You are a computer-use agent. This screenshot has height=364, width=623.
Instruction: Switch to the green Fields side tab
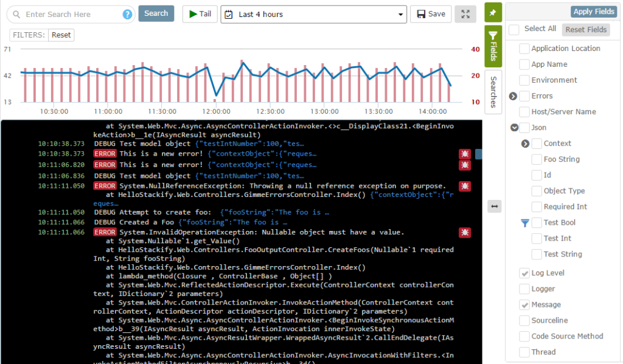pos(493,46)
